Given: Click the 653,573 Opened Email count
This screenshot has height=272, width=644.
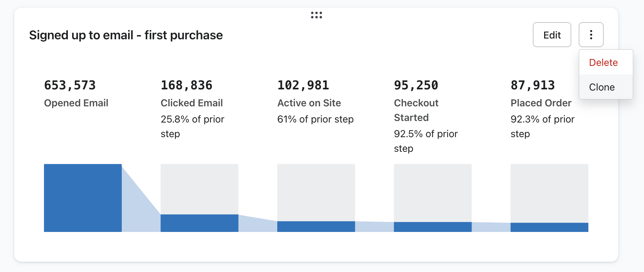Looking at the screenshot, I should (x=70, y=85).
